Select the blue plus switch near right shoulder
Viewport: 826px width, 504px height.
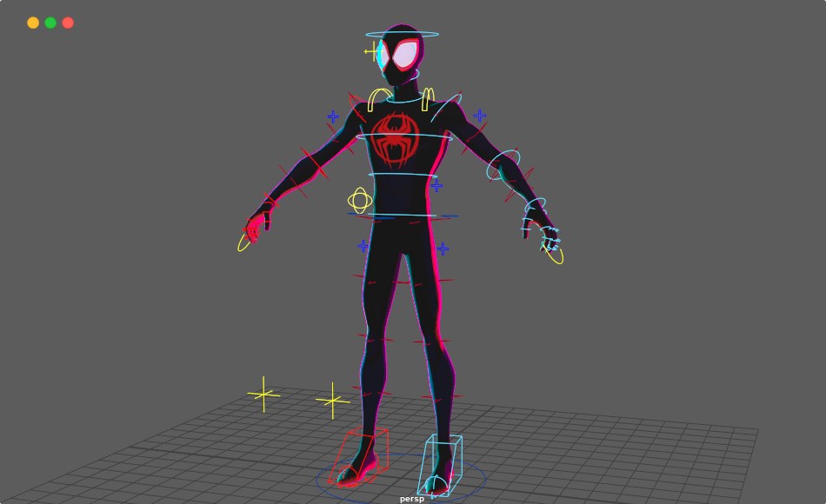(478, 116)
